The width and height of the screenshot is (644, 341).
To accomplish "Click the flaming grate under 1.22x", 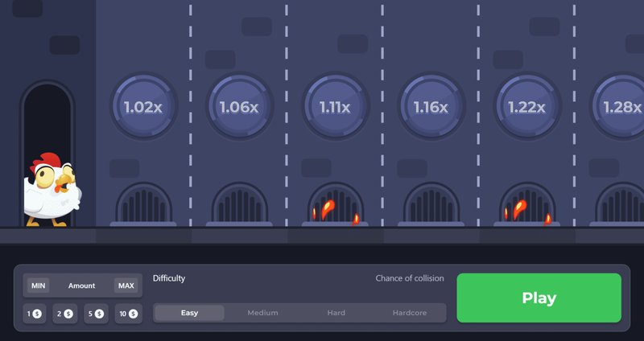I will click(x=527, y=206).
